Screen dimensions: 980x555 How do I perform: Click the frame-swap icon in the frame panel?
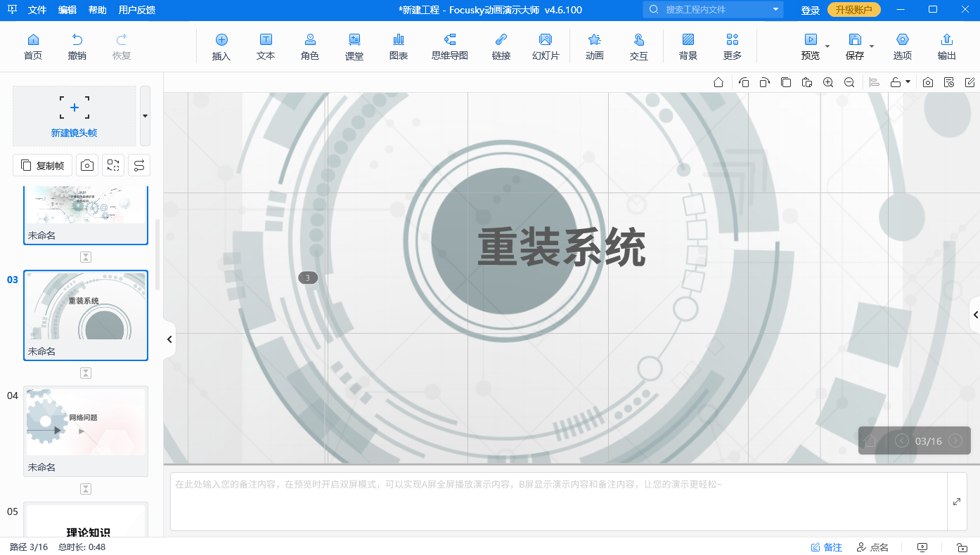click(113, 165)
